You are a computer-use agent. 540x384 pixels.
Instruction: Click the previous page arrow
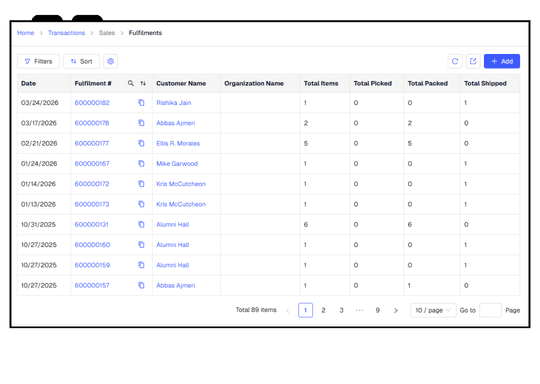tap(288, 310)
